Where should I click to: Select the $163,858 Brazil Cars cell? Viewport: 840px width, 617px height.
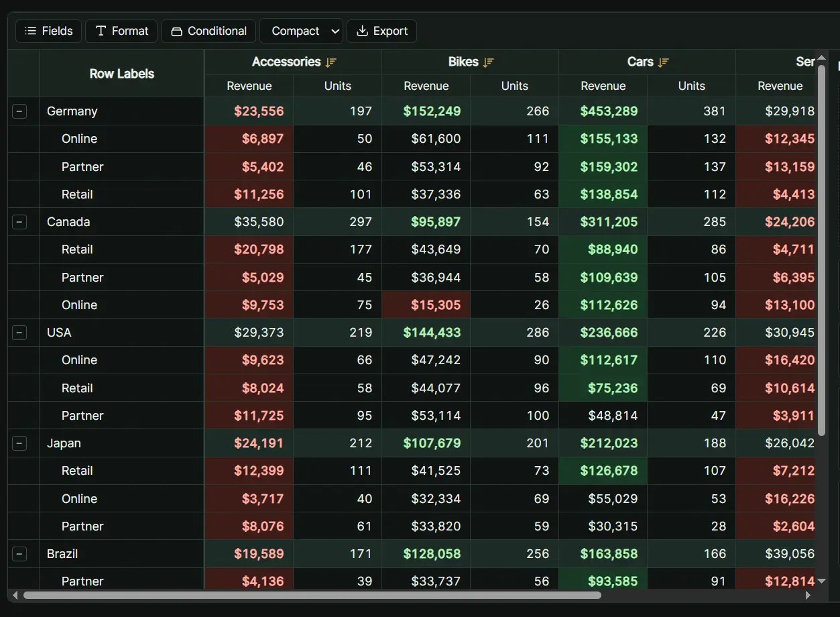[603, 554]
